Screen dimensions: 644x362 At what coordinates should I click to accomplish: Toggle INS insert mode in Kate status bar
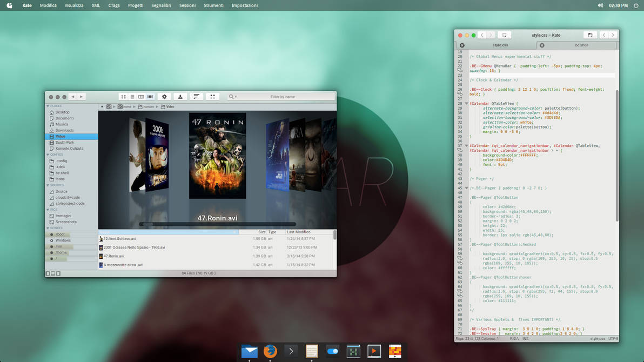coord(525,339)
